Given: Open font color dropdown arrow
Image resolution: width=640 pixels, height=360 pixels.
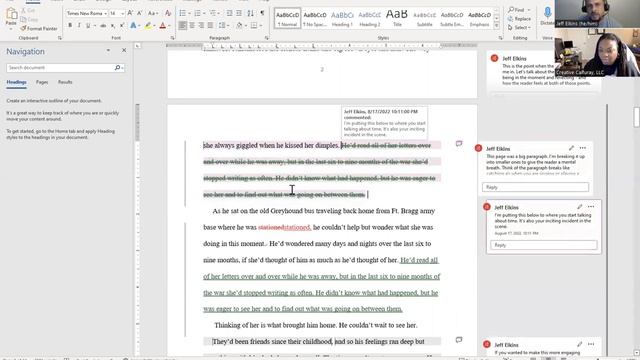Looking at the screenshot, I should [x=169, y=26].
